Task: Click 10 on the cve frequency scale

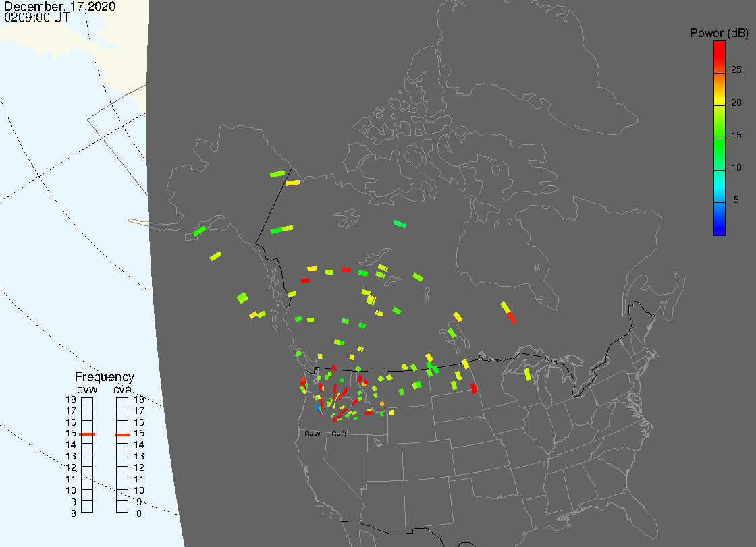Action: tap(139, 490)
